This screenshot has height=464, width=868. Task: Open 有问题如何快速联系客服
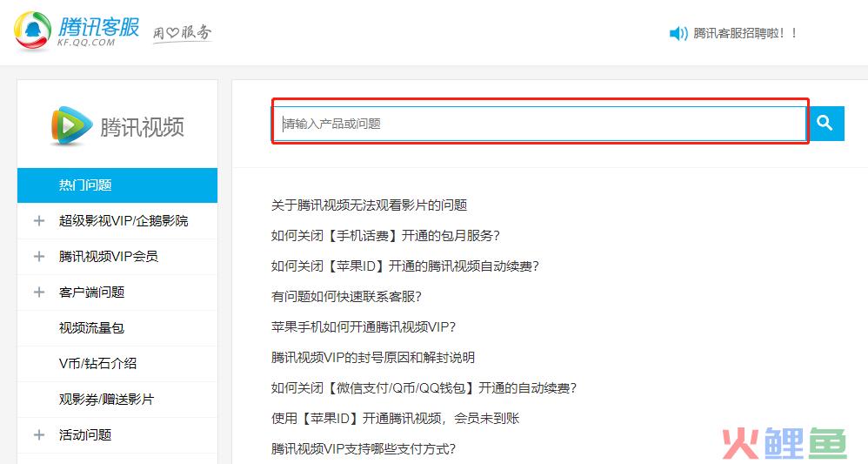346,297
